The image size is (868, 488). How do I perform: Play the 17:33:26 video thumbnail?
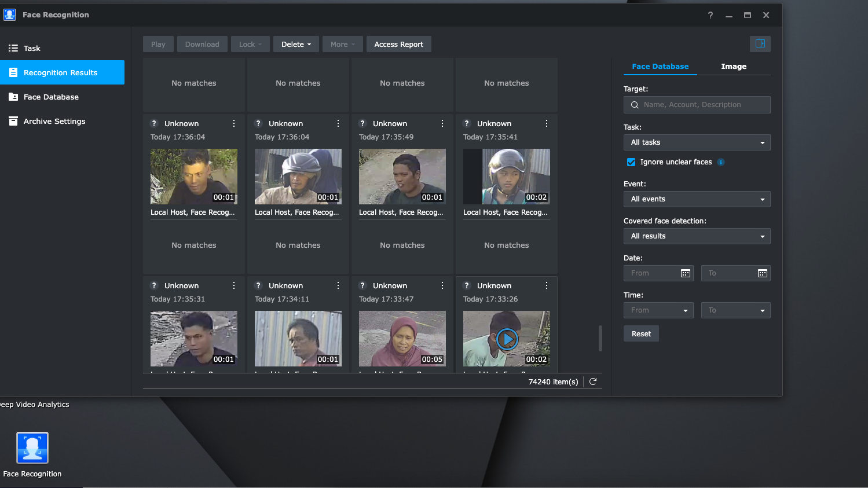tap(507, 339)
